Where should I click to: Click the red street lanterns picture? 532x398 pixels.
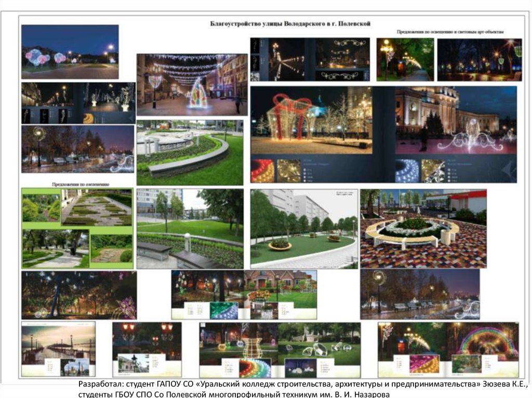[147, 340]
